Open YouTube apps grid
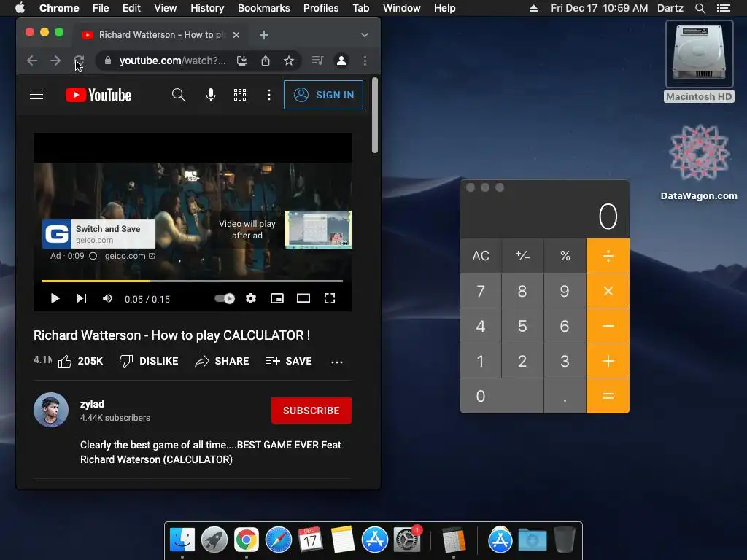This screenshot has height=560, width=747. click(x=240, y=95)
